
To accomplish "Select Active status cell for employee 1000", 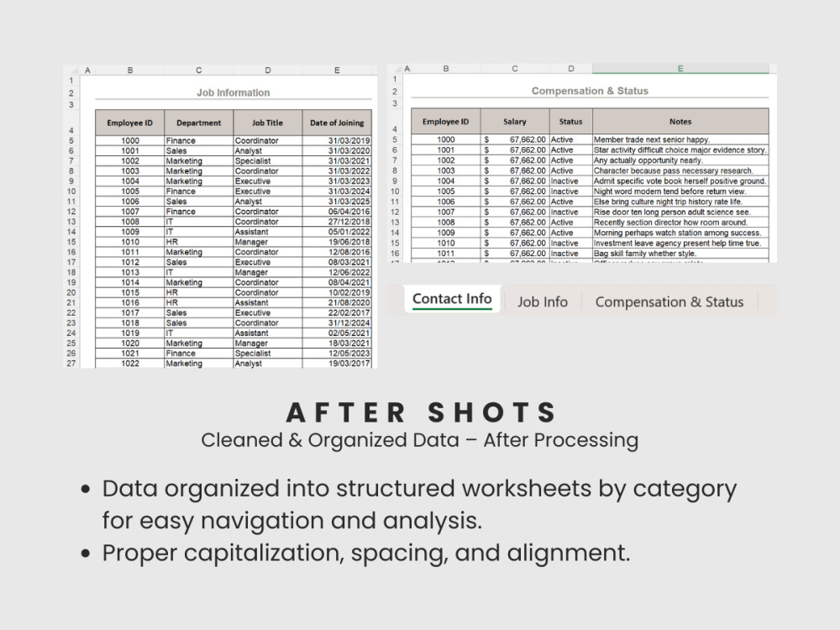I will tap(571, 139).
